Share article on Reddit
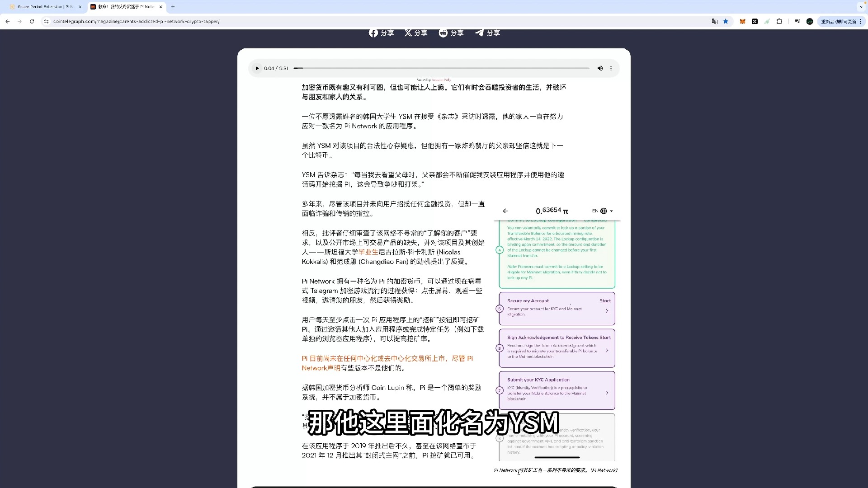Image resolution: width=868 pixels, height=488 pixels. pos(451,33)
